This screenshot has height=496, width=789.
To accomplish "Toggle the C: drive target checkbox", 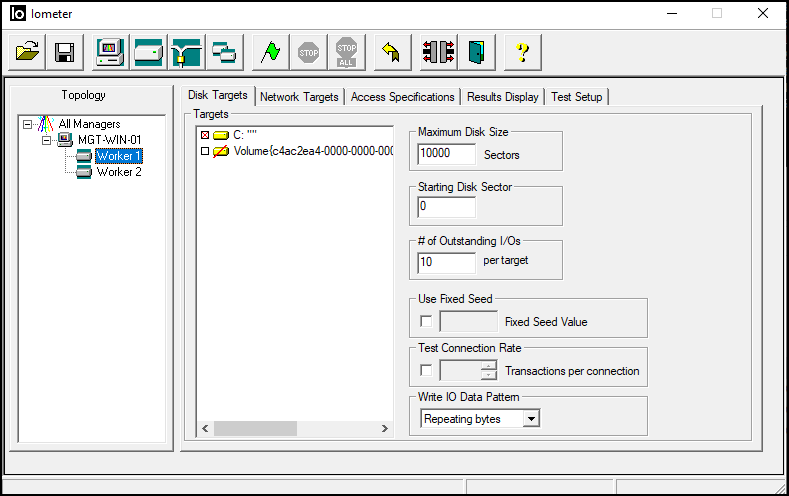I will pyautogui.click(x=205, y=134).
